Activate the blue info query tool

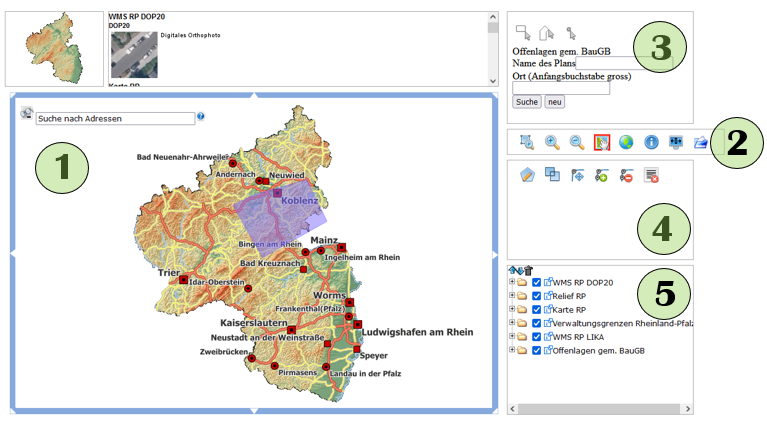[x=651, y=143]
